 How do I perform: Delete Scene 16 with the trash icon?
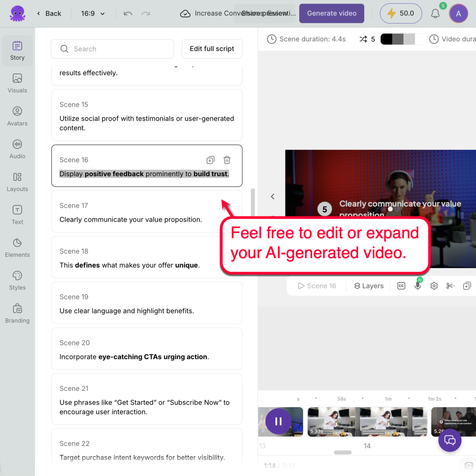(x=227, y=160)
